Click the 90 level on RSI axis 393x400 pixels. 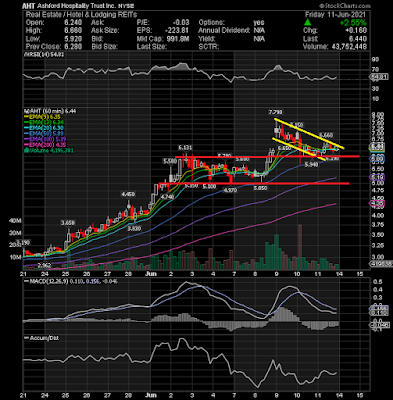pyautogui.click(x=376, y=59)
